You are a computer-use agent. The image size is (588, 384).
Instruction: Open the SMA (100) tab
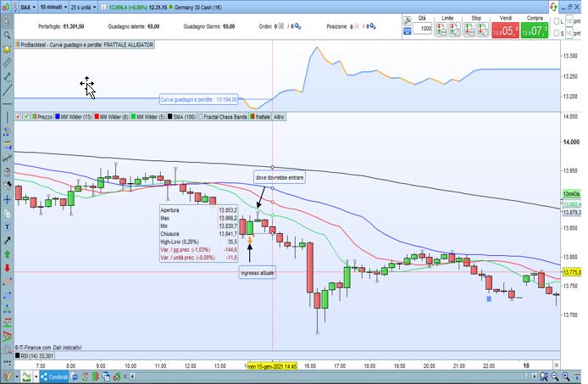181,117
